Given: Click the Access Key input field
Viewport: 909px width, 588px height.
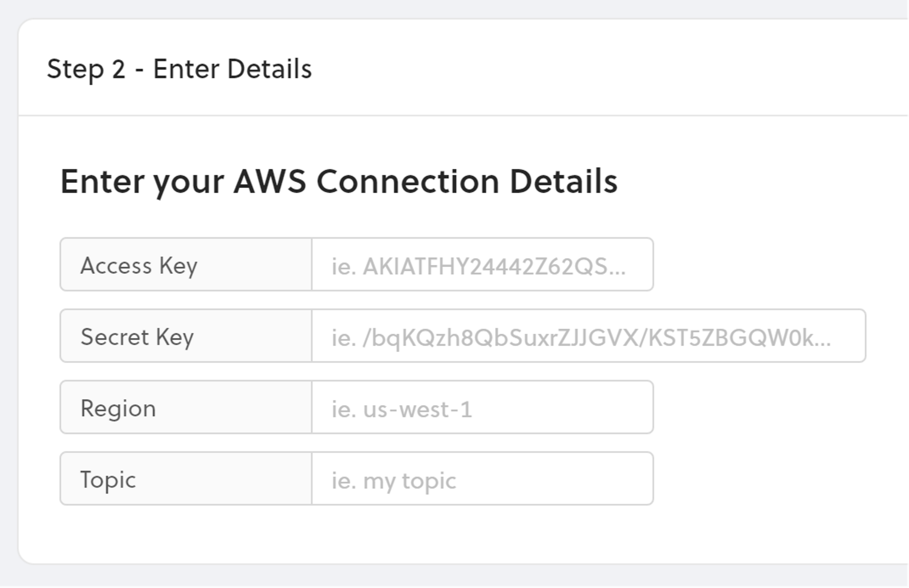Looking at the screenshot, I should click(x=482, y=265).
